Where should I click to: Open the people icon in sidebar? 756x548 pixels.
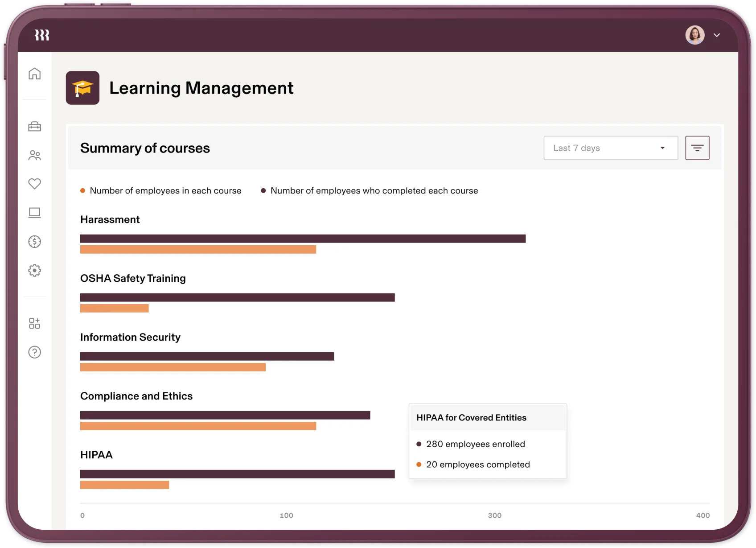(34, 155)
